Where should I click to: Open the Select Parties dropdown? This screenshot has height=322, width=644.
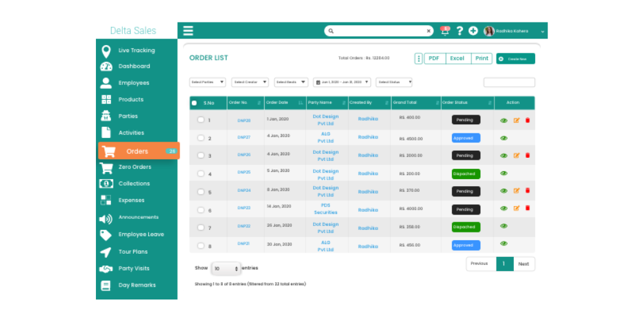point(207,82)
